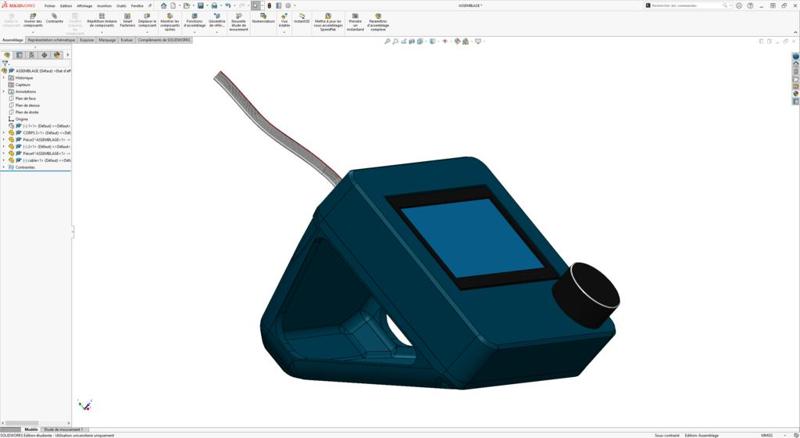Click Zoom to fit magnifier in view toolbar
The height and width of the screenshot is (438, 800).
tap(387, 41)
